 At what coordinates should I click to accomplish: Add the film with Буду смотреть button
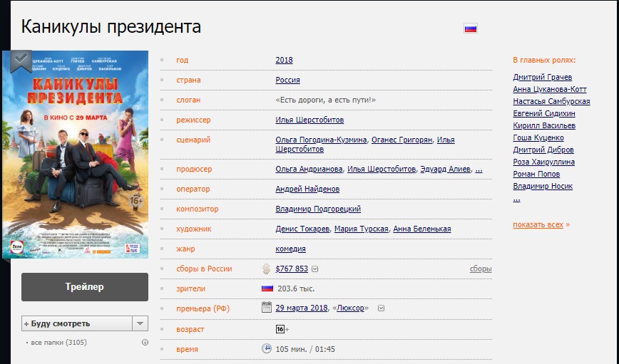point(76,323)
